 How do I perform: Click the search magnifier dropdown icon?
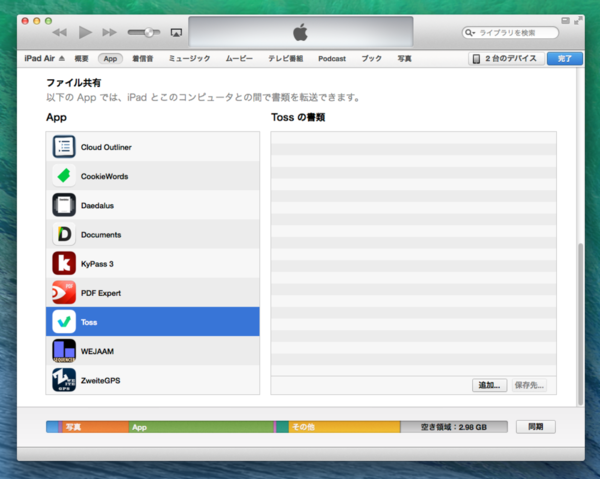click(469, 33)
